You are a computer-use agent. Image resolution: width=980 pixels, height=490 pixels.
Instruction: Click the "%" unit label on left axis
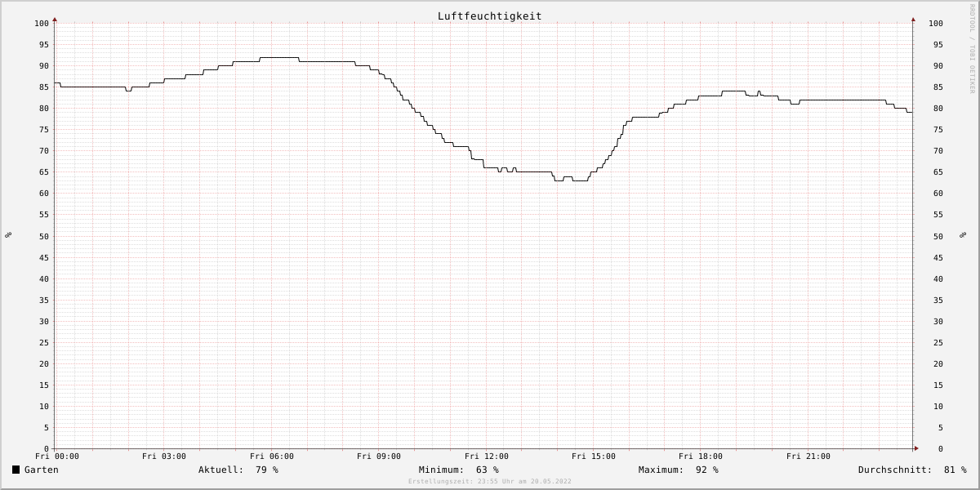8,235
